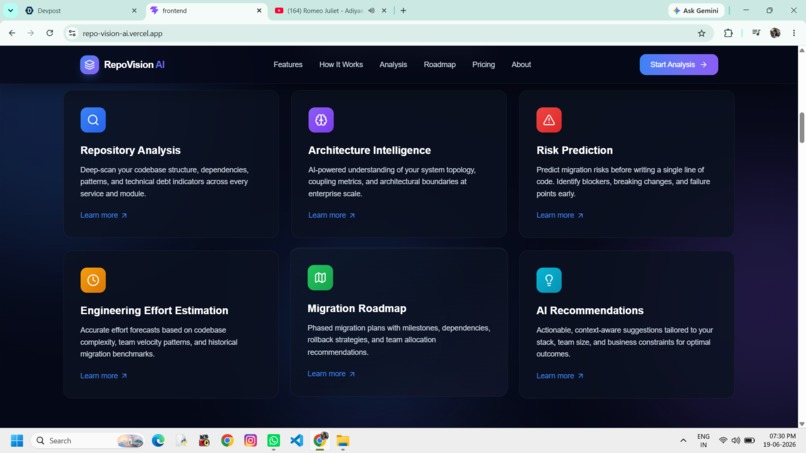The image size is (806, 453).
Task: Click Learn more under Architecture Intelligence
Action: 332,215
